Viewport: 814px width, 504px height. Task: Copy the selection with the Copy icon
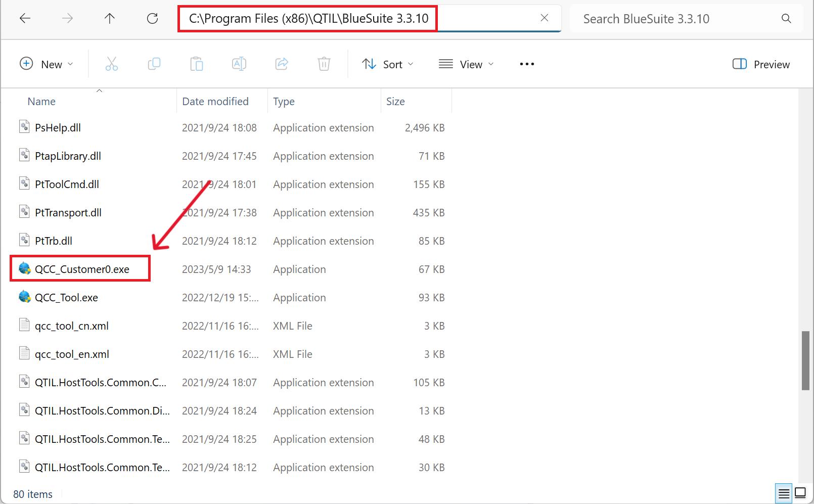pyautogui.click(x=154, y=64)
